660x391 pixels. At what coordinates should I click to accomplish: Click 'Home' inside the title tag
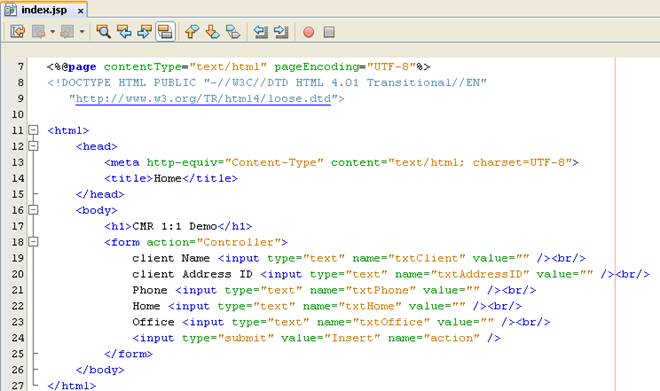point(168,178)
